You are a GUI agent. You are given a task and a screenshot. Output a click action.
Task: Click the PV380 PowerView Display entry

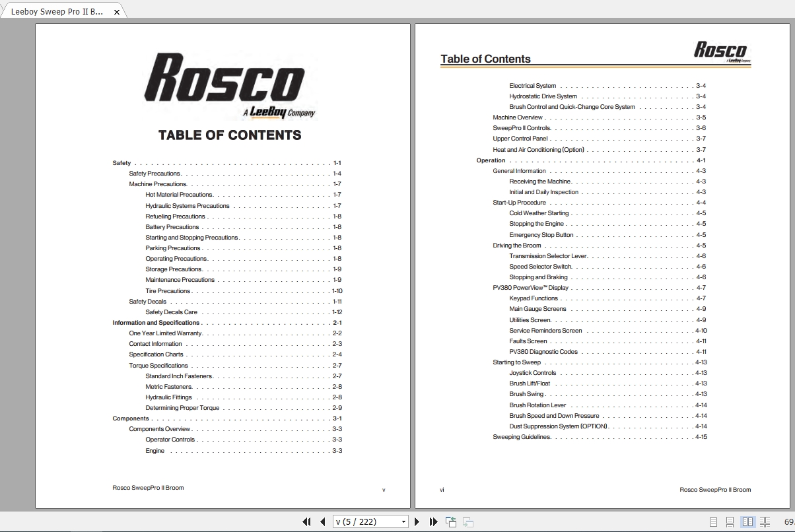(600, 288)
